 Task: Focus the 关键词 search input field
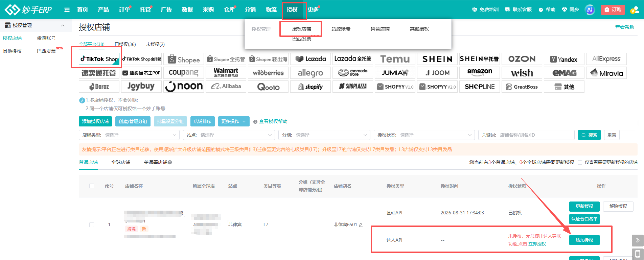(x=526, y=135)
